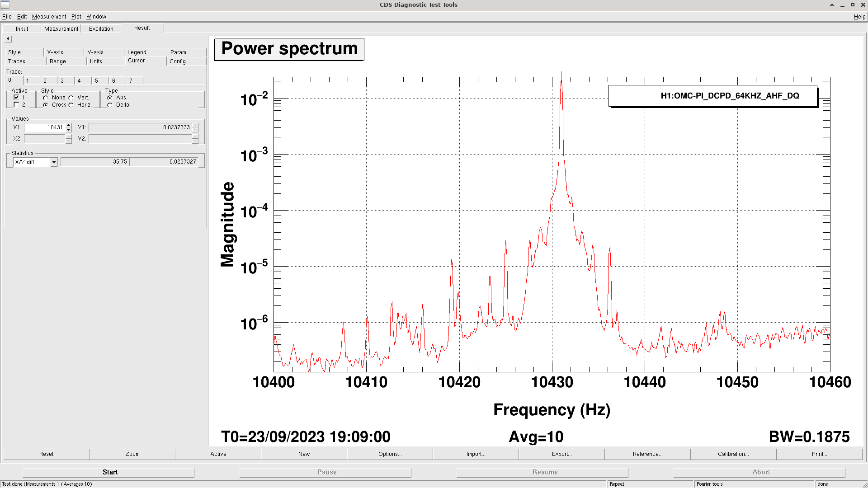The image size is (868, 488).
Task: Click the Abort button
Action: pos(759,472)
